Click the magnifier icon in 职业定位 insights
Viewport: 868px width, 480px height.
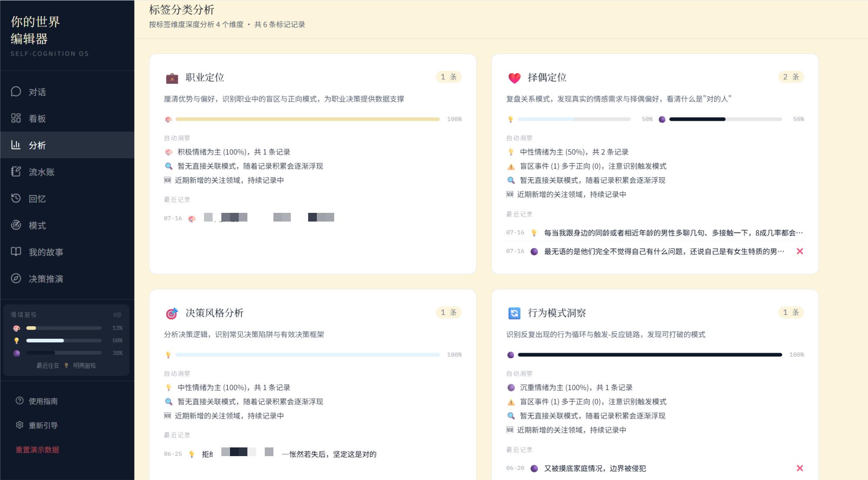point(168,166)
